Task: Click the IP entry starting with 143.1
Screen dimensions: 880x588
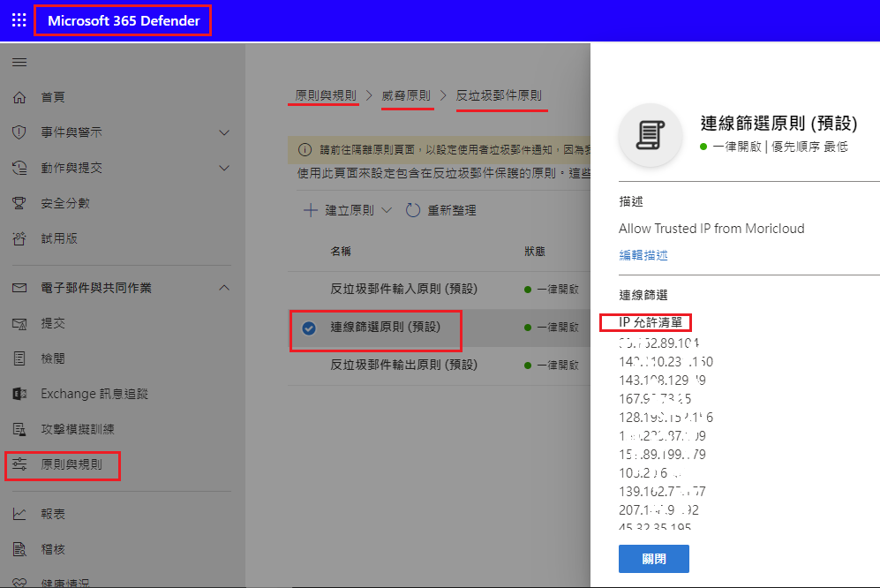Action: click(x=662, y=381)
